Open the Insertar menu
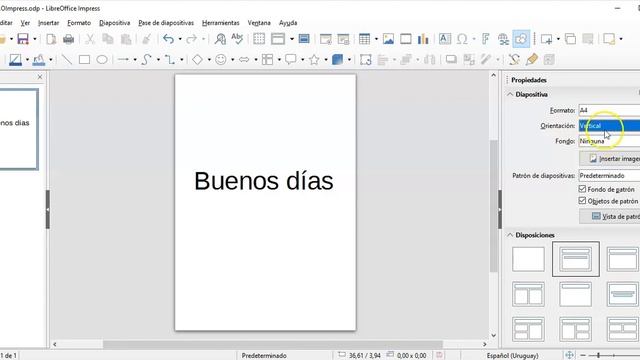This screenshot has height=360, width=640. click(x=49, y=23)
